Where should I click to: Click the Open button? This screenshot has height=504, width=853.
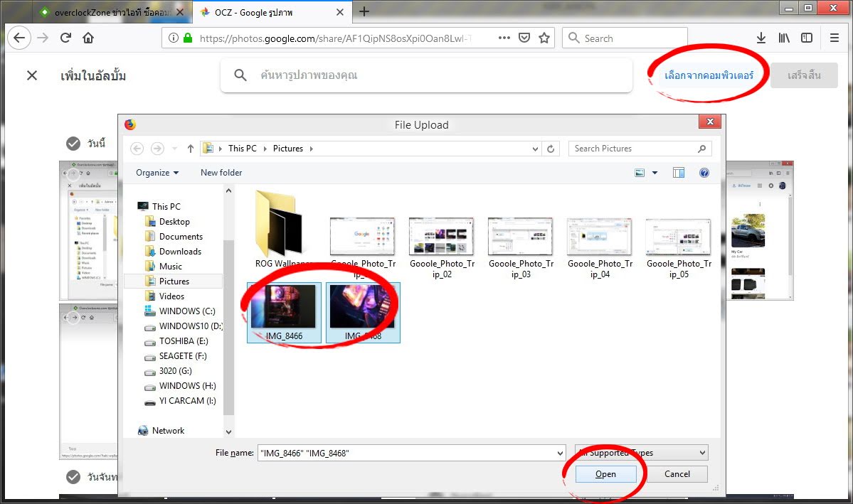pyautogui.click(x=605, y=474)
